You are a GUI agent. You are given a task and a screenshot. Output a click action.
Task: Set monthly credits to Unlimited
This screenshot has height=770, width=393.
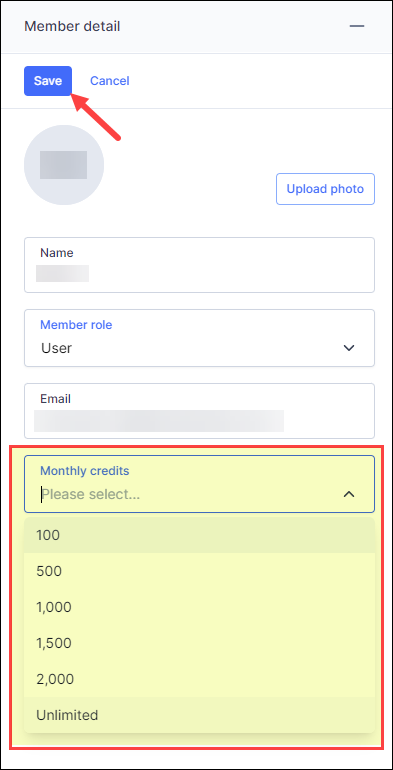click(199, 715)
